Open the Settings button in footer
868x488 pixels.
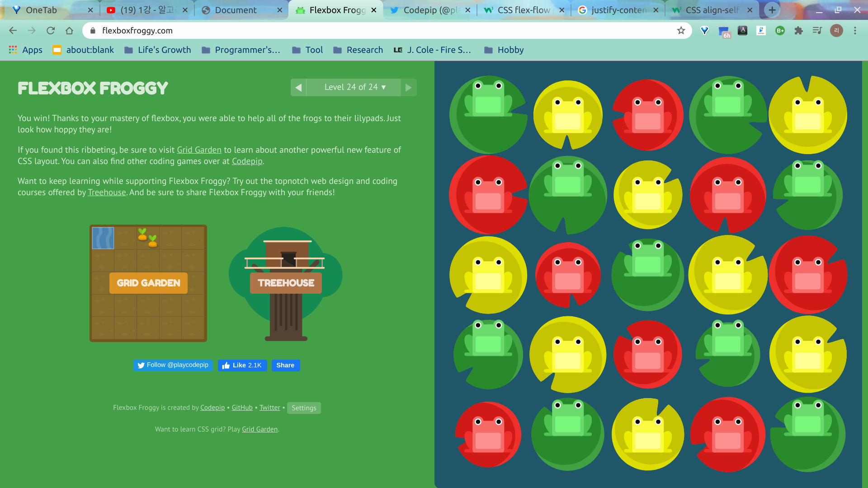pyautogui.click(x=304, y=408)
